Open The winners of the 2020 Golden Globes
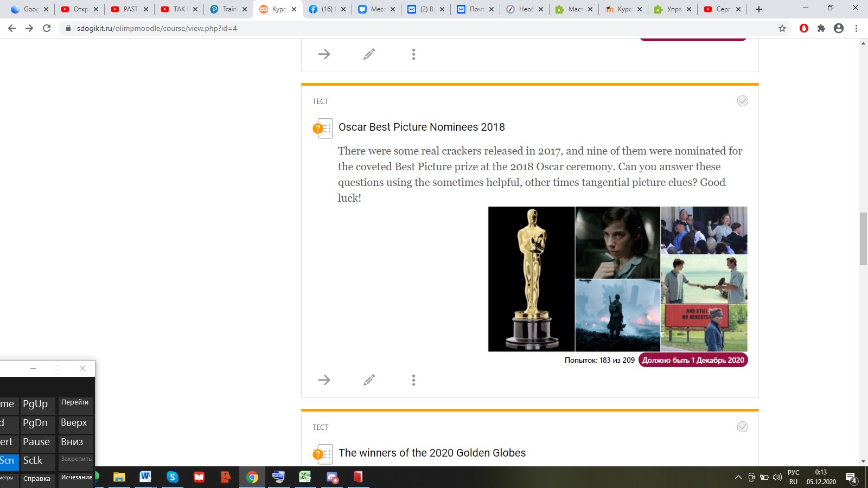 (x=432, y=453)
